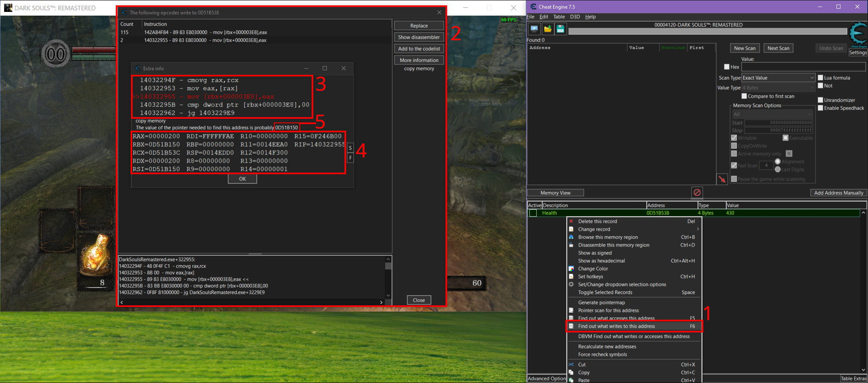Open the process list via computer icon
The width and height of the screenshot is (868, 383).
534,29
